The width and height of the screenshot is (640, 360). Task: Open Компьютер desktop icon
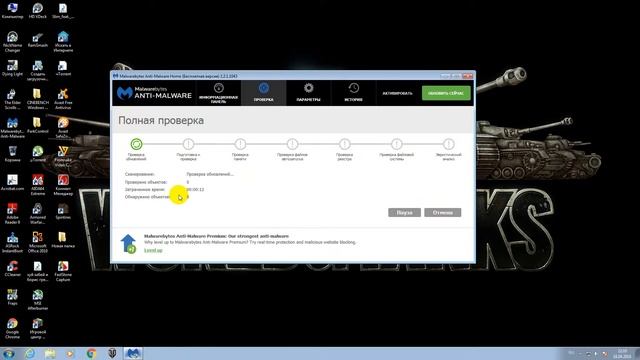12,11
